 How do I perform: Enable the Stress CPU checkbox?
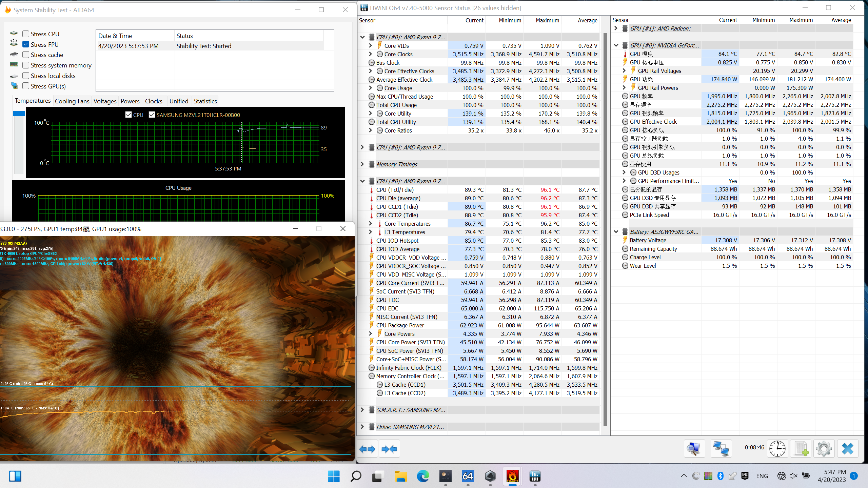pyautogui.click(x=26, y=34)
